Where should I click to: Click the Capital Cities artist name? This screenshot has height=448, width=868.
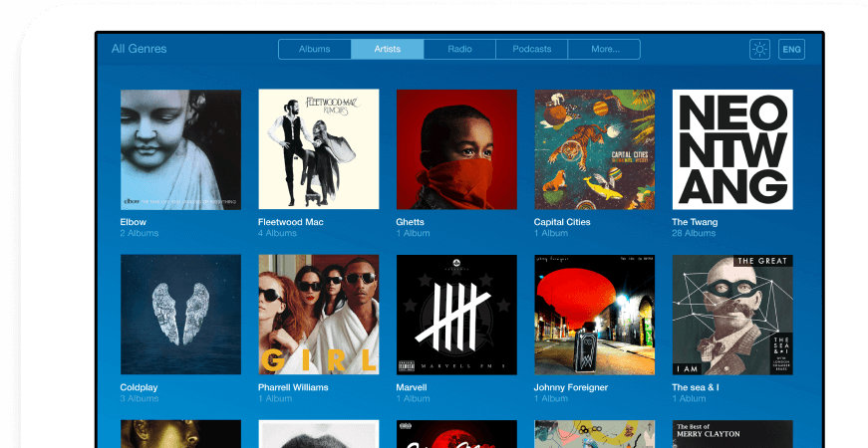click(562, 222)
